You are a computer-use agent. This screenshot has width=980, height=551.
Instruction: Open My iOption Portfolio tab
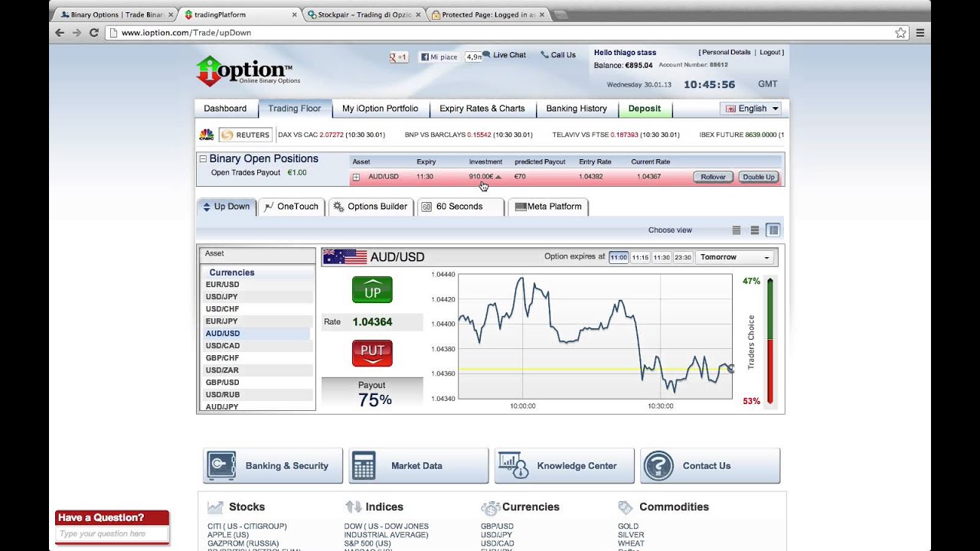[381, 109]
